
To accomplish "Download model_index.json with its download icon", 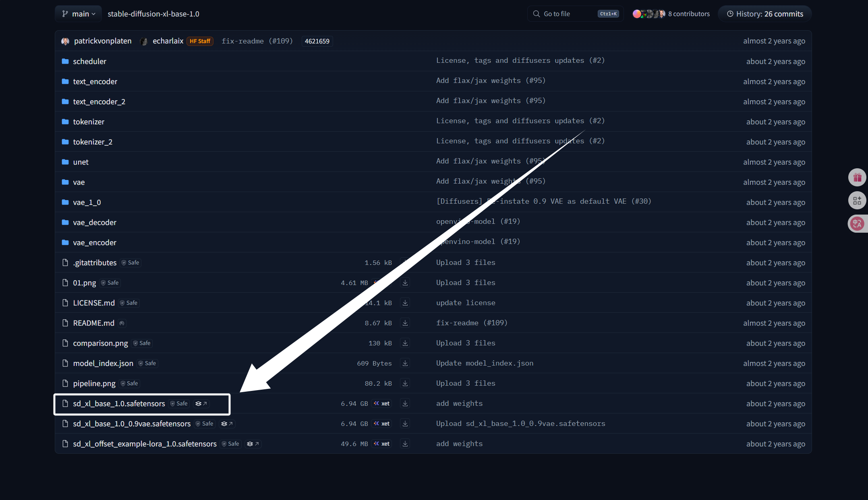I will (405, 363).
